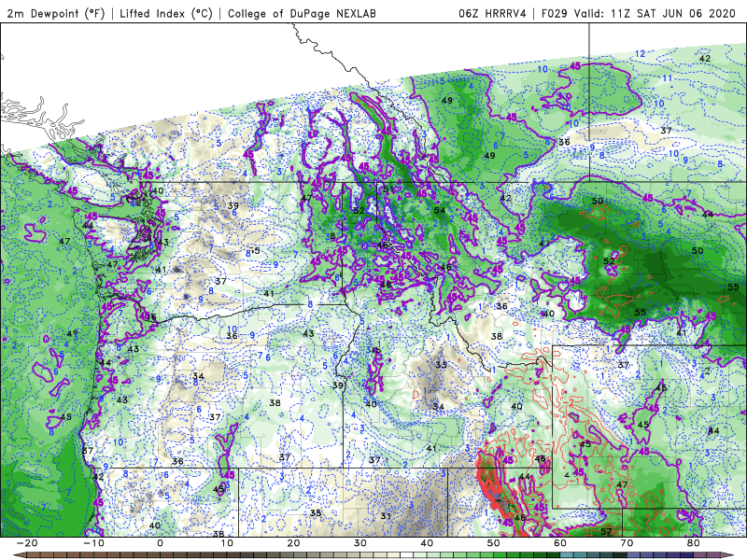This screenshot has width=747, height=560.
Task: Click the brown left end of color bar
Action: click(19, 555)
